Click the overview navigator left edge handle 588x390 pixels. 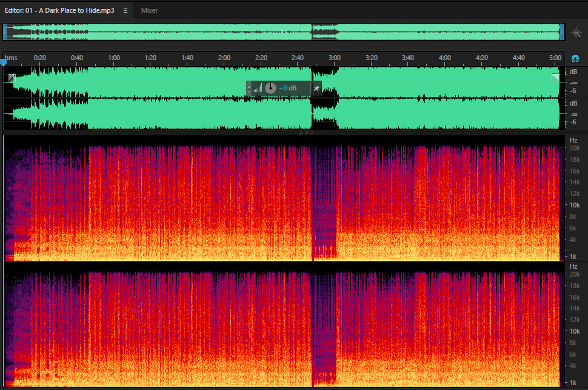pyautogui.click(x=5, y=32)
